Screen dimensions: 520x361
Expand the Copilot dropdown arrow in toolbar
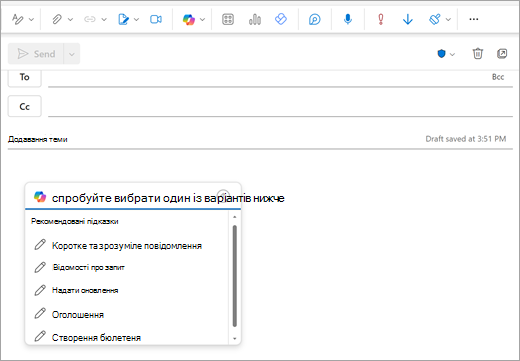point(202,20)
